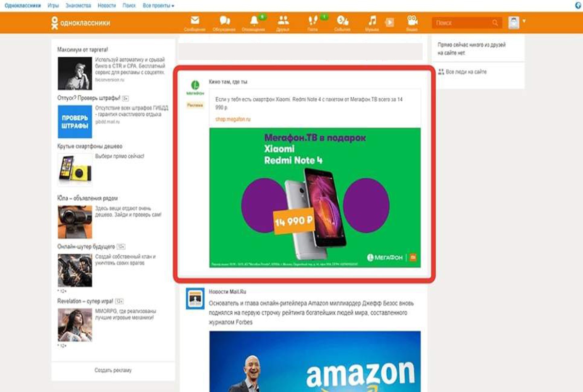583x392 pixels.
Task: Click 'Создать рекламу' button
Action: (113, 370)
